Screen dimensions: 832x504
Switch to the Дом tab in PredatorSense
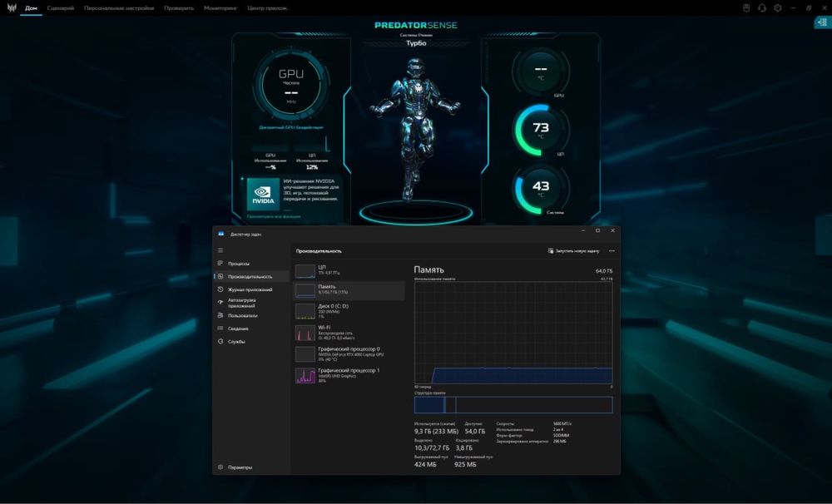(x=32, y=8)
